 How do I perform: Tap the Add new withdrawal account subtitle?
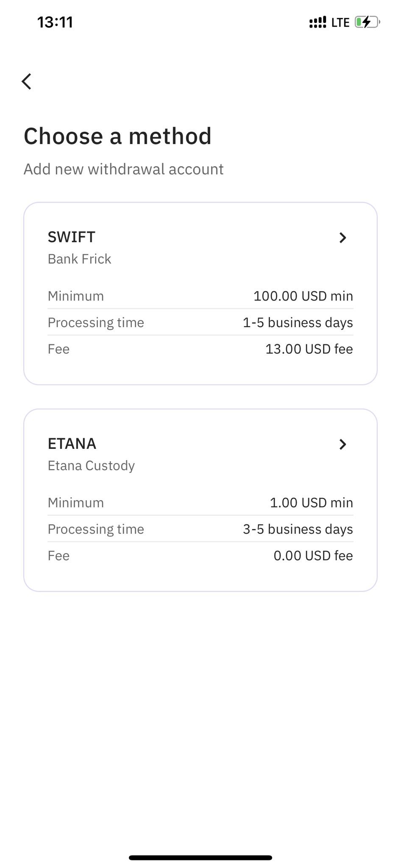[x=123, y=169]
